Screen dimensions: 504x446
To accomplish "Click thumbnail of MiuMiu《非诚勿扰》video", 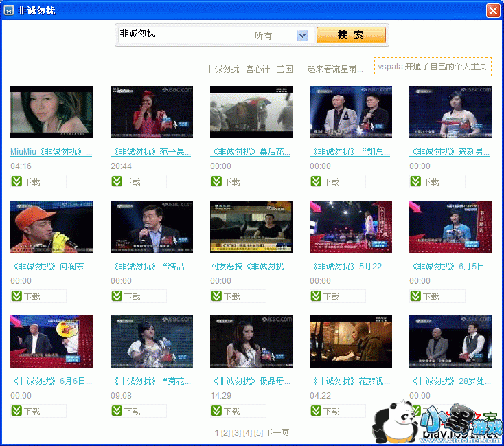I will pyautogui.click(x=51, y=112).
